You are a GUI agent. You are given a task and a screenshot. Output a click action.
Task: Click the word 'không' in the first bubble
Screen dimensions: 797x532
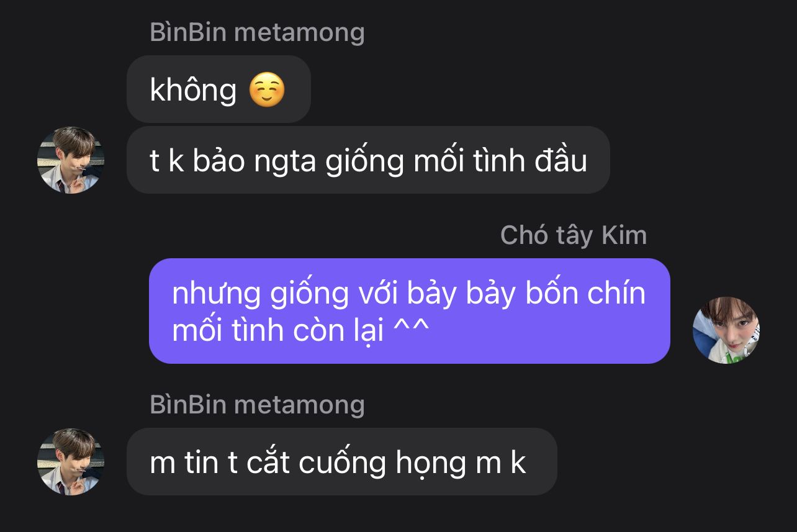tap(193, 91)
